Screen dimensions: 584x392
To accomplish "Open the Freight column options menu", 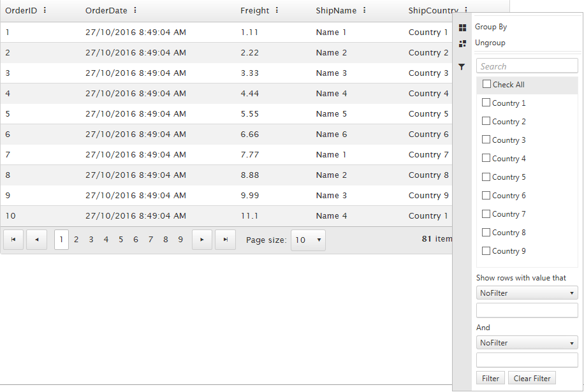I will click(x=277, y=10).
